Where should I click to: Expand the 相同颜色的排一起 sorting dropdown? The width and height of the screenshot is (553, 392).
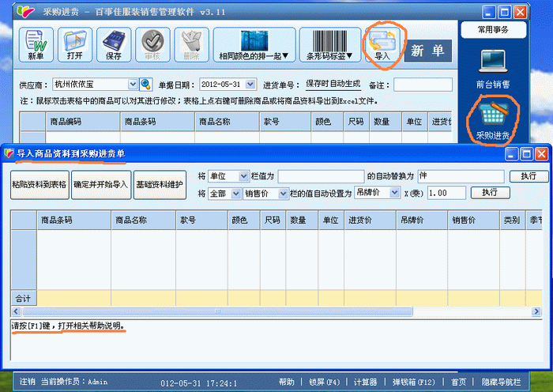[254, 45]
